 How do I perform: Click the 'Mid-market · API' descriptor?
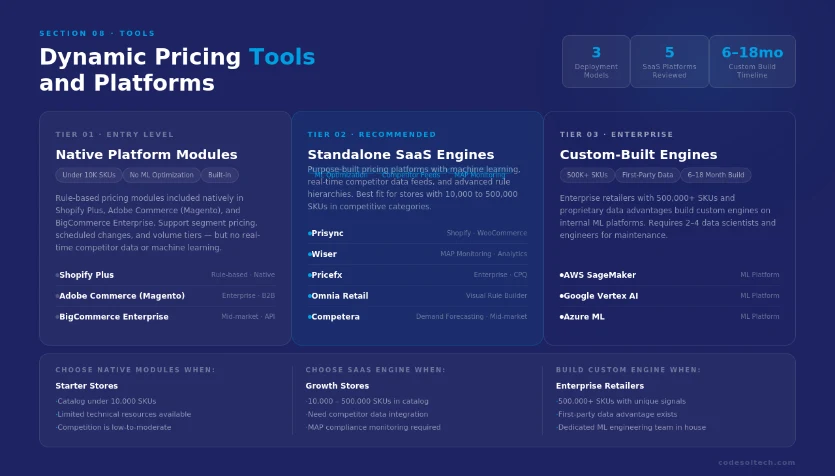(248, 316)
